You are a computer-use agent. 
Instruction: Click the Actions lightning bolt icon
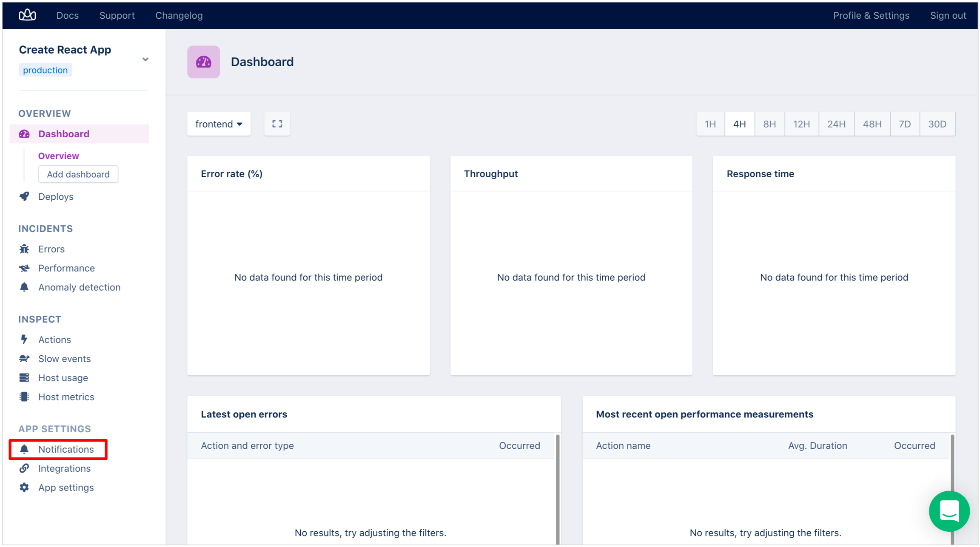[x=24, y=340]
